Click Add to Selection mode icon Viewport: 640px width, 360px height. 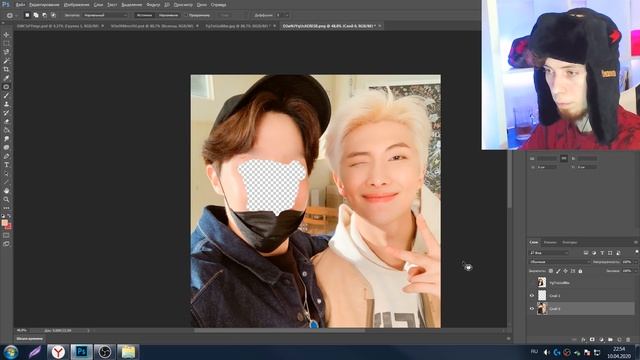click(x=36, y=15)
